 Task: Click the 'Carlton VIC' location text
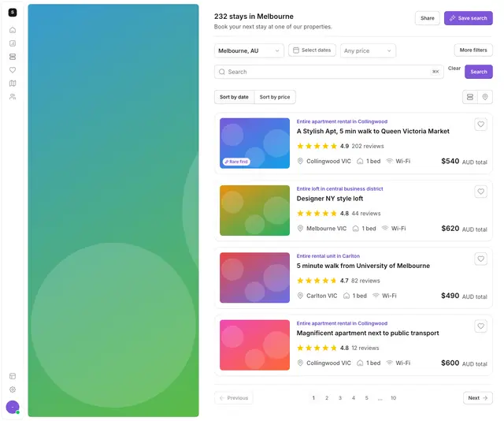tap(322, 296)
